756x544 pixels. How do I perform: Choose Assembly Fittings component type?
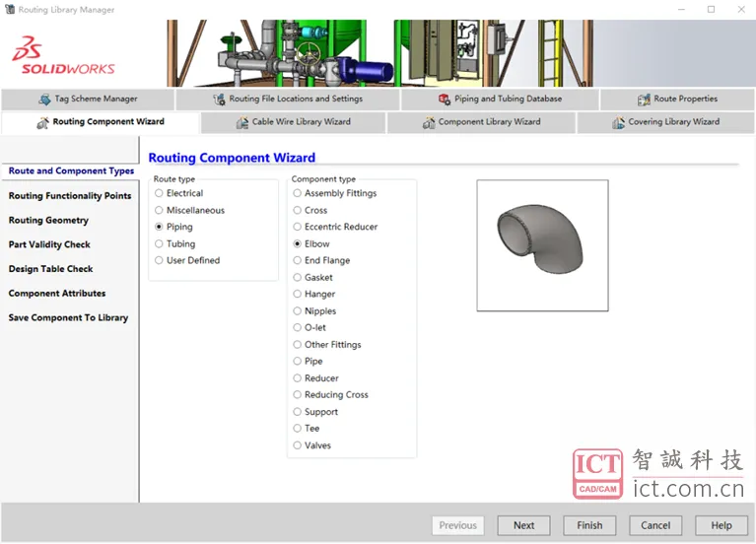[297, 193]
